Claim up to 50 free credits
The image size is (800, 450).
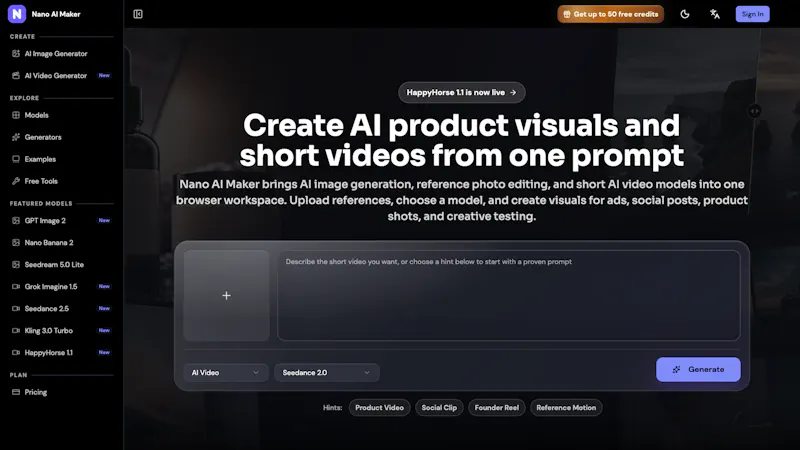click(x=610, y=14)
